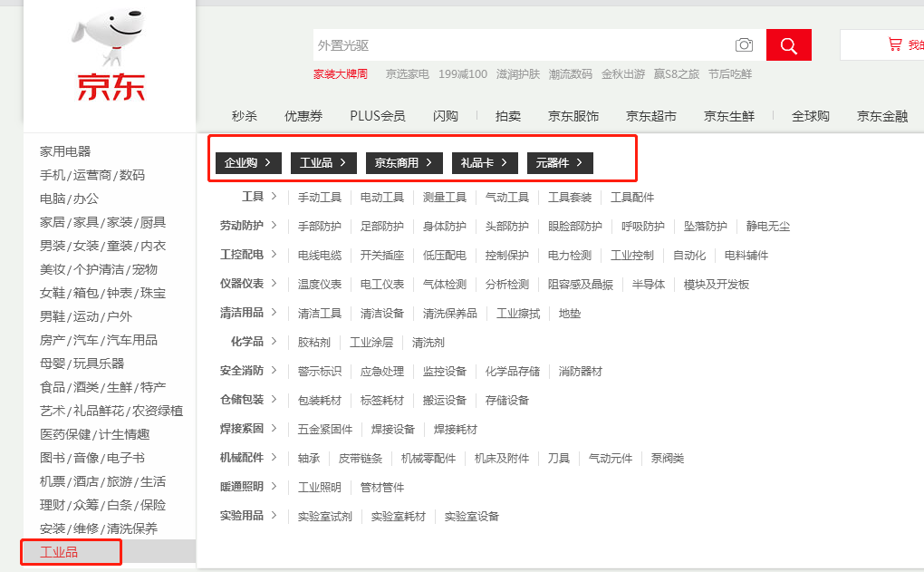Select 电脑/办公 in the sidebar

point(69,199)
